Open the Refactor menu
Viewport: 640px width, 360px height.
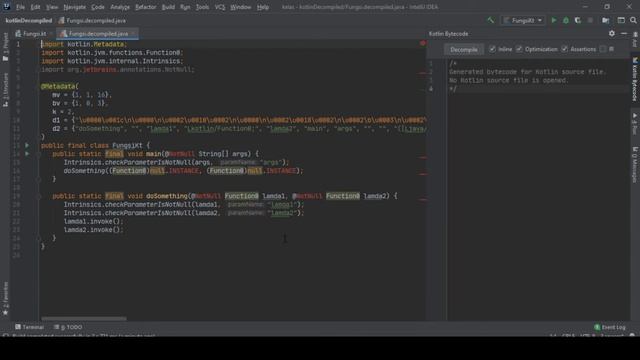[x=145, y=7]
